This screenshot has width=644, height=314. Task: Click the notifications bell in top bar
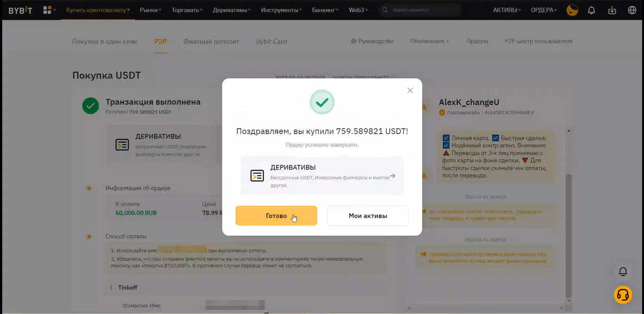(591, 10)
